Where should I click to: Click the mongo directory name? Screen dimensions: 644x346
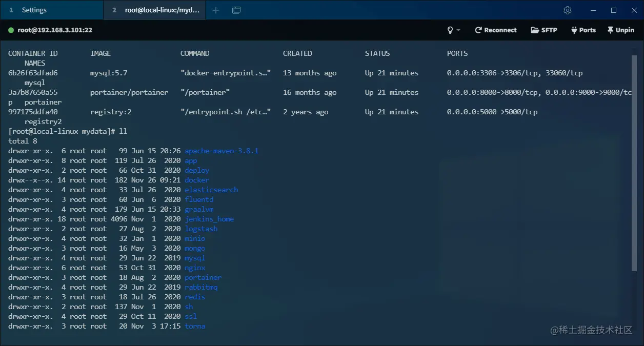click(x=195, y=248)
